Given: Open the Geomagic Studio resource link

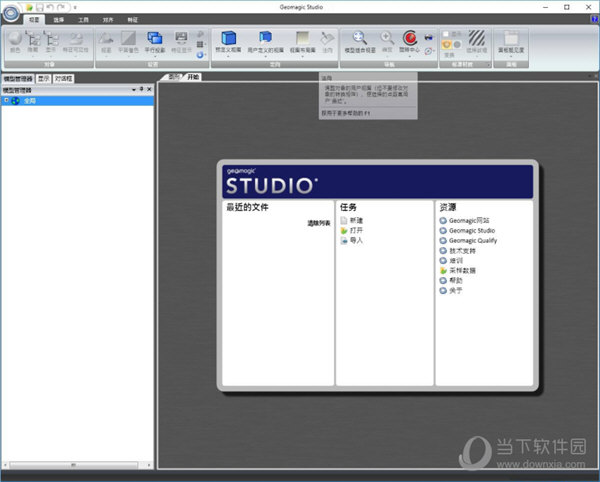Looking at the screenshot, I should [472, 230].
